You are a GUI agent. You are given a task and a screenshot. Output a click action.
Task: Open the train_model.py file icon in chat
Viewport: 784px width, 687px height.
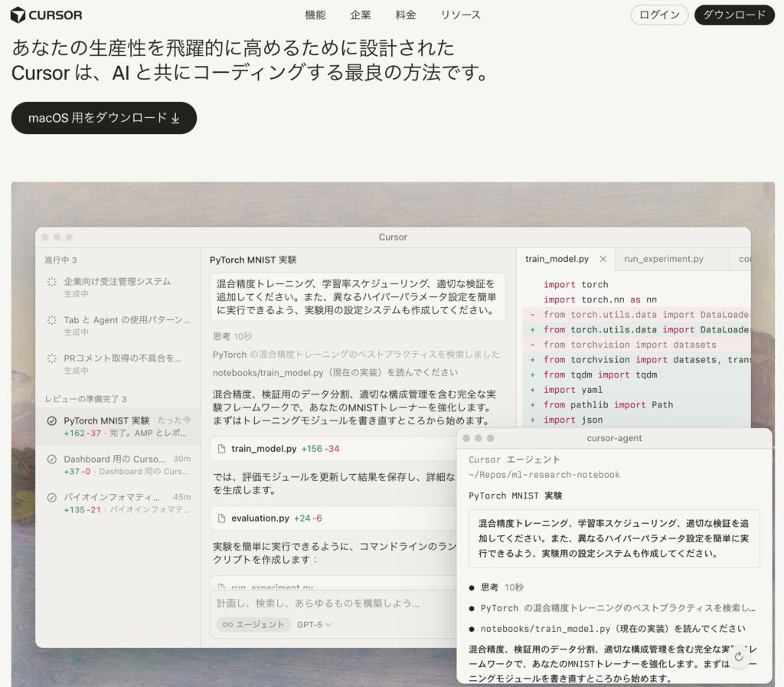click(222, 450)
